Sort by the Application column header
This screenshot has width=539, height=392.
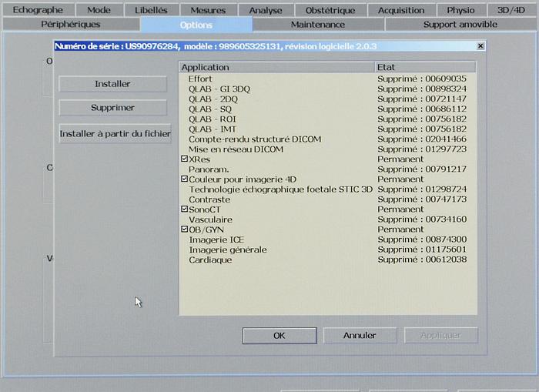coord(276,68)
